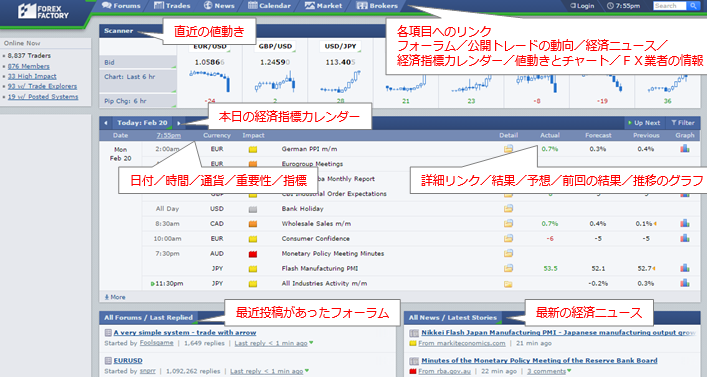Expand the Bid row option
The height and width of the screenshot is (377, 707).
coord(138,62)
